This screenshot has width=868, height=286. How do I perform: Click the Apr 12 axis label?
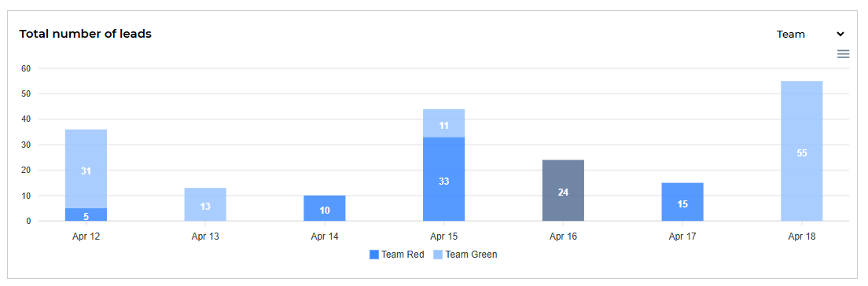click(x=86, y=236)
